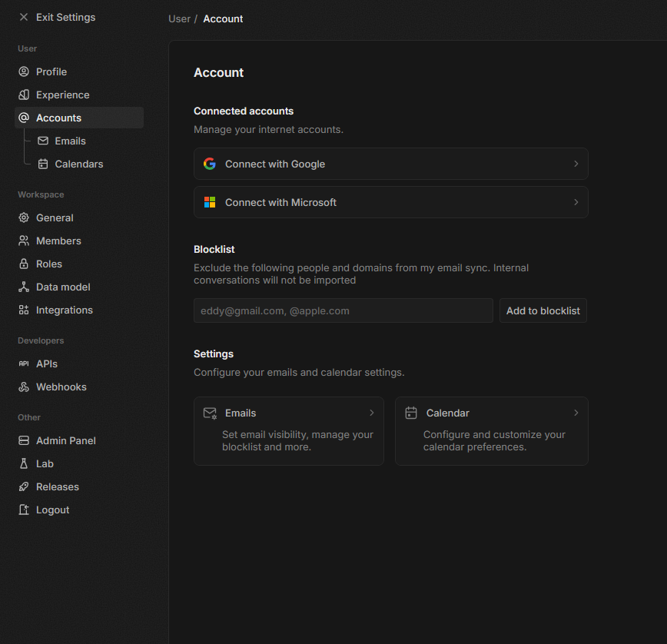Open the Lab page

(x=79, y=463)
